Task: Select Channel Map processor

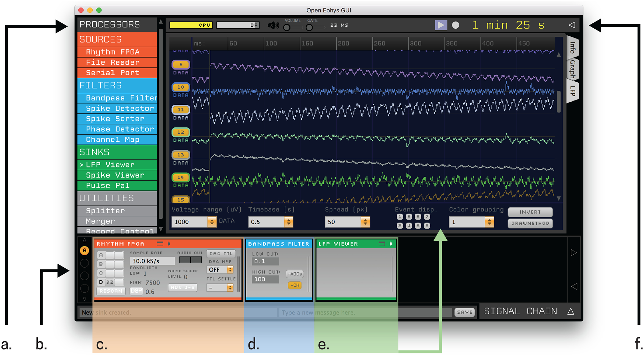Action: pyautogui.click(x=117, y=140)
